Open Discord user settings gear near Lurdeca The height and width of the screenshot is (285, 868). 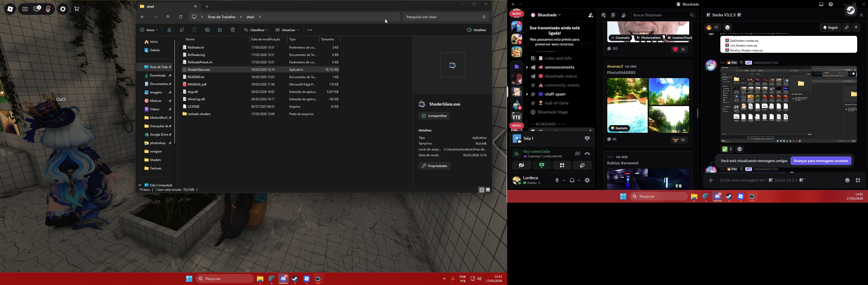[x=587, y=180]
